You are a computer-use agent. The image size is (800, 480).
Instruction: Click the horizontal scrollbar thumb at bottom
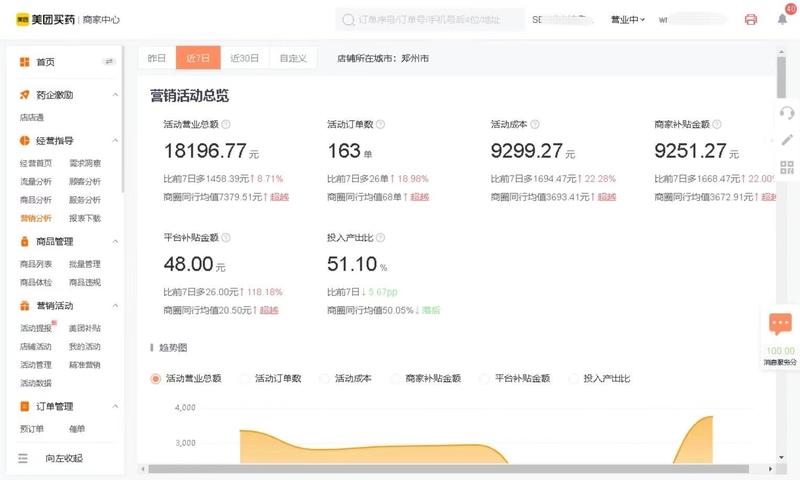[x=448, y=469]
